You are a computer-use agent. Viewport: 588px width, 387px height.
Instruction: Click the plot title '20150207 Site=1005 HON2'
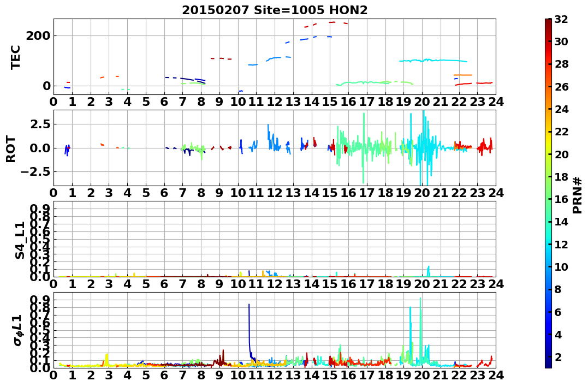point(275,10)
